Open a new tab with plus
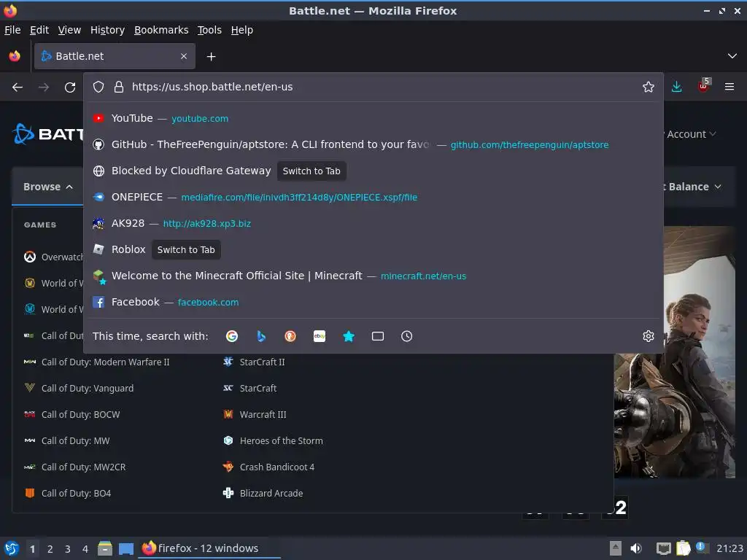 point(211,57)
